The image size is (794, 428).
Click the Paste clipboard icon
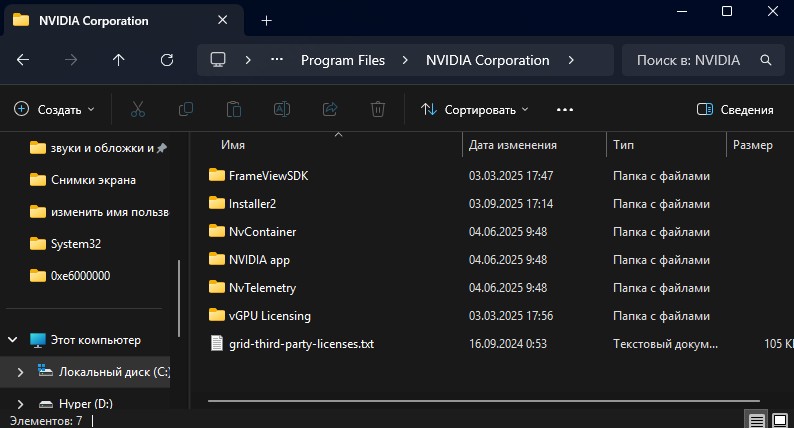233,109
